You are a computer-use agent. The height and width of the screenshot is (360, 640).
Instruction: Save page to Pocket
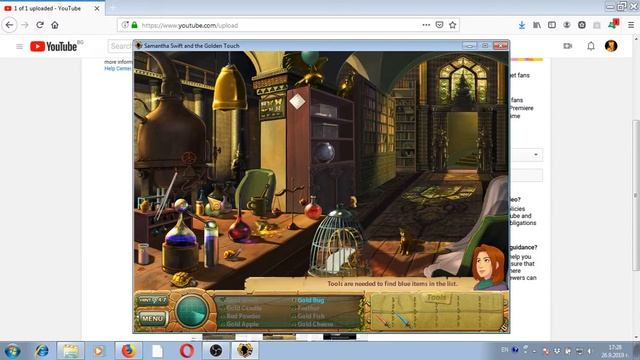(x=439, y=25)
